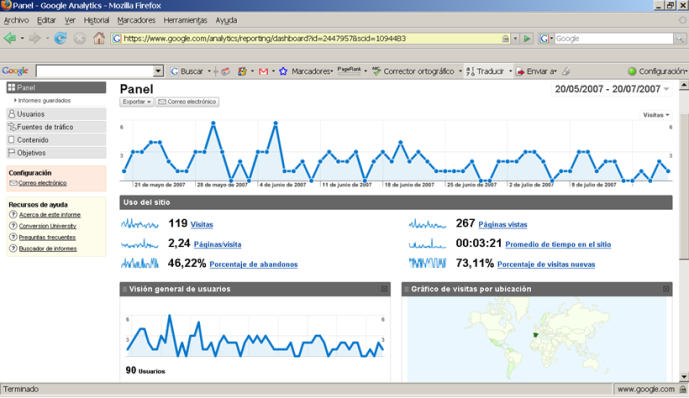Screen dimensions: 689x398
Task: Click the forward navigation arrow
Action: click(x=34, y=38)
